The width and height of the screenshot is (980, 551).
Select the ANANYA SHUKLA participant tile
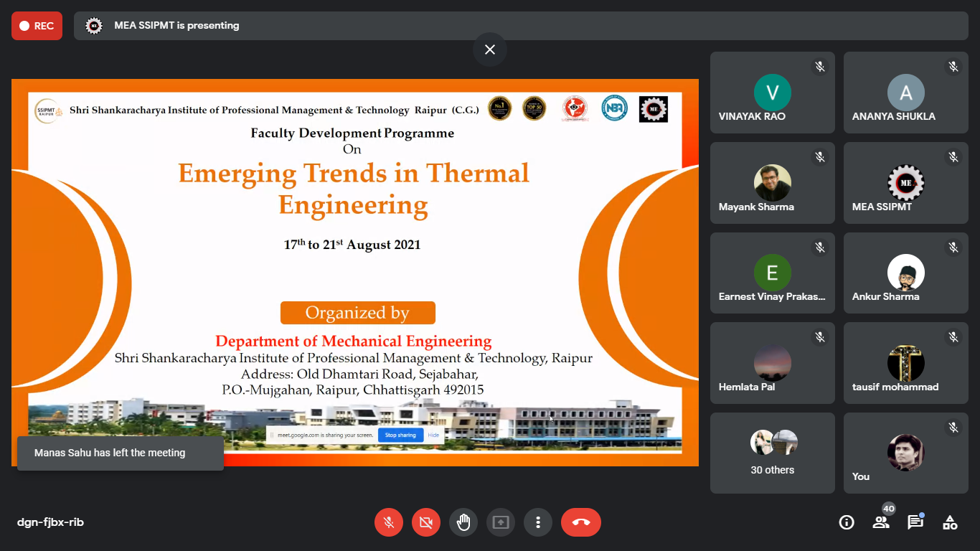906,93
